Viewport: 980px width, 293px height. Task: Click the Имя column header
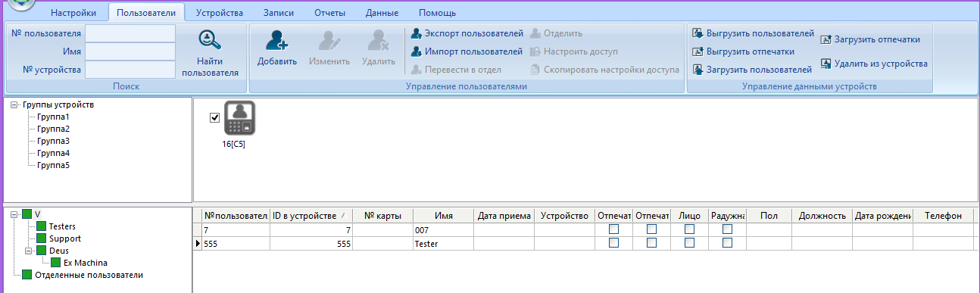tap(443, 216)
